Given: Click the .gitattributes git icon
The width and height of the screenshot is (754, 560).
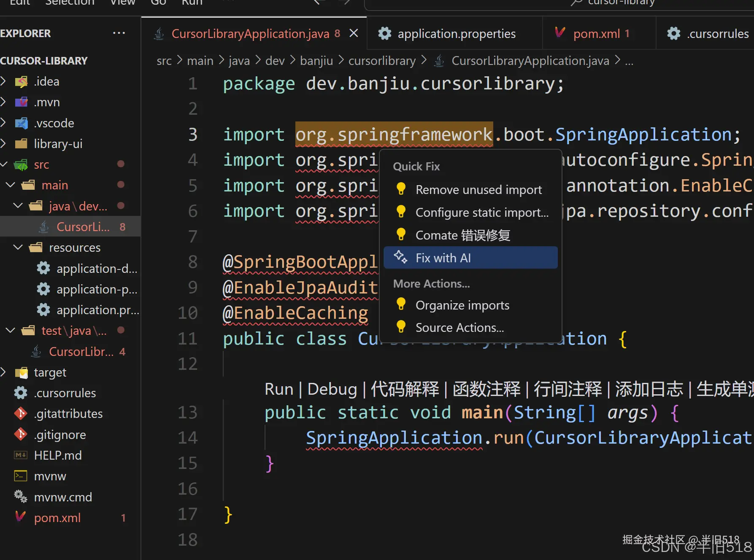Looking at the screenshot, I should pos(21,414).
